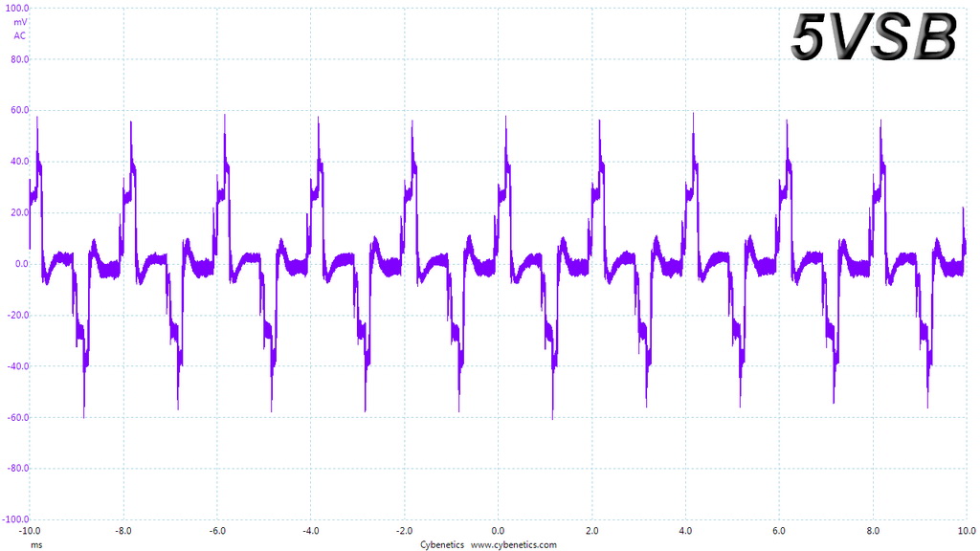This screenshot has height=551, width=980.
Task: Click the 4.0 X-axis value
Action: point(685,531)
